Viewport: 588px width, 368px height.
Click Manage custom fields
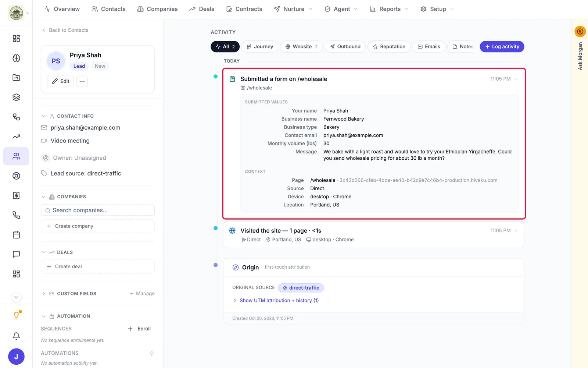[x=142, y=294]
